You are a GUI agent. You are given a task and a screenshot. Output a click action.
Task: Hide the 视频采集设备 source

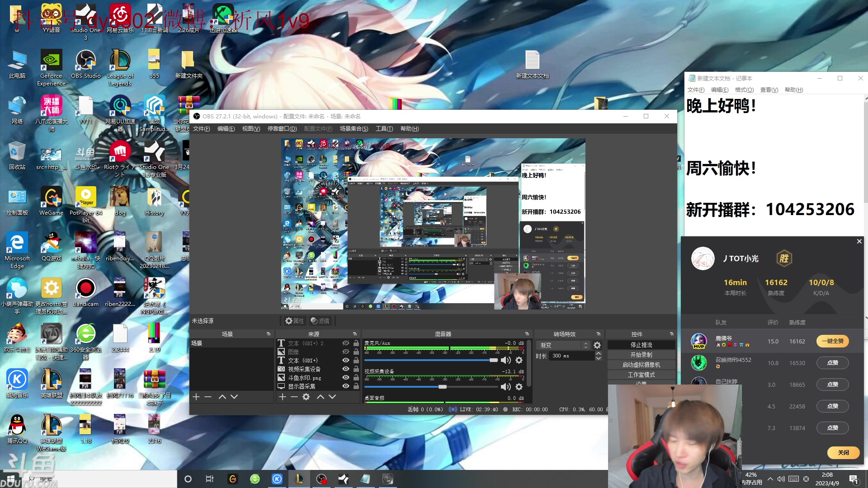point(346,369)
